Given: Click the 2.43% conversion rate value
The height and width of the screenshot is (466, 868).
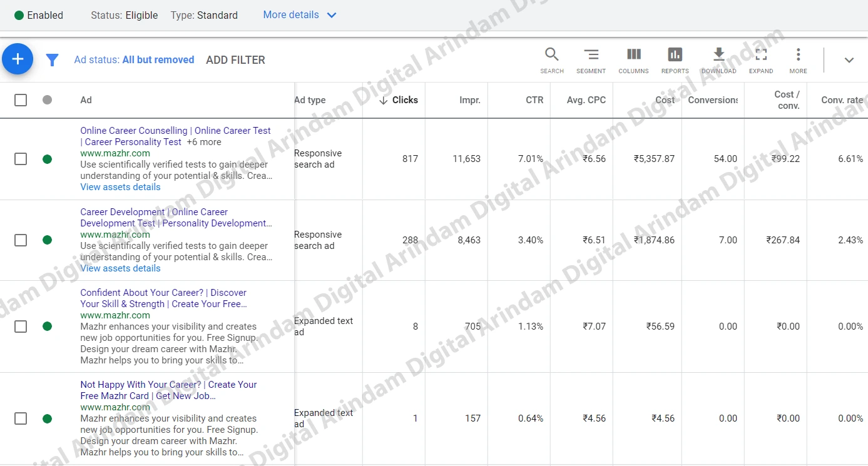Looking at the screenshot, I should click(x=850, y=240).
